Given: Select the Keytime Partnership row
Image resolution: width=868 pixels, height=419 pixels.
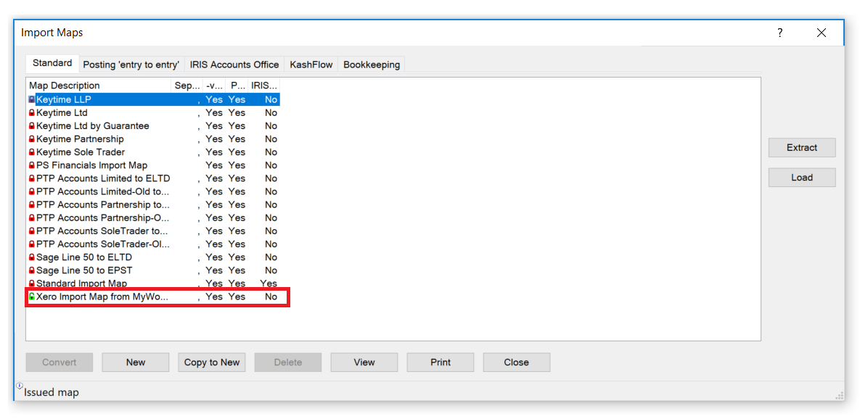Looking at the screenshot, I should tap(153, 139).
